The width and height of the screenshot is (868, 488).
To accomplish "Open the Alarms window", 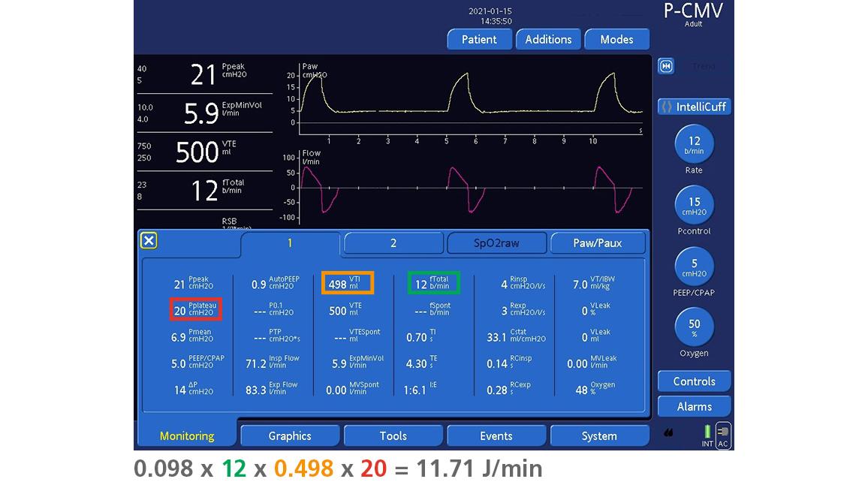I will (694, 406).
